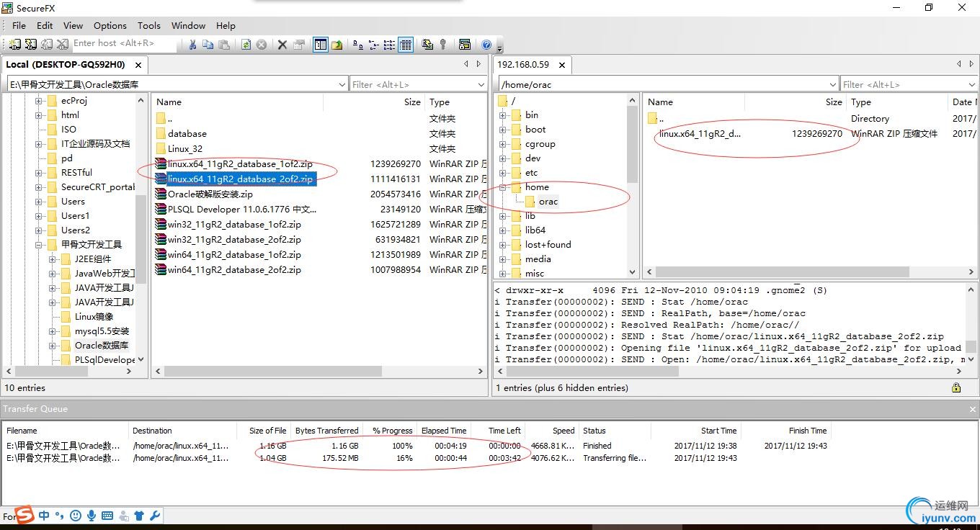Switch to List view mode
Screen dimensions: 980x530
[390, 45]
